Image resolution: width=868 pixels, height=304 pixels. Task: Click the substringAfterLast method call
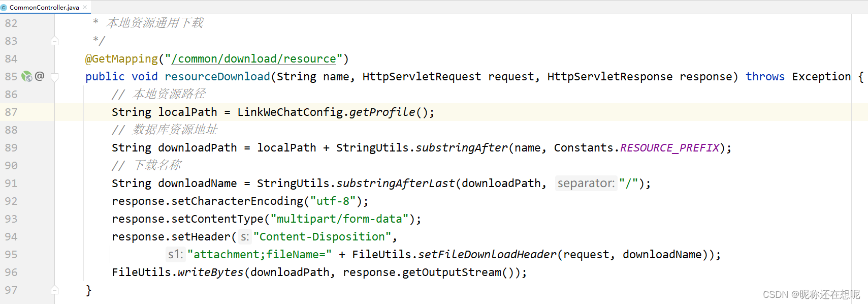[396, 184]
